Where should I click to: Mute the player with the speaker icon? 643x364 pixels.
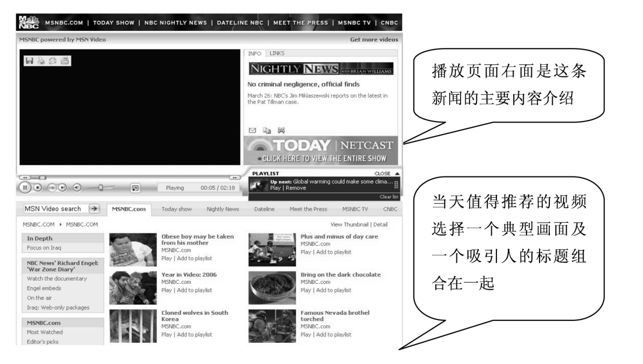click(x=77, y=187)
